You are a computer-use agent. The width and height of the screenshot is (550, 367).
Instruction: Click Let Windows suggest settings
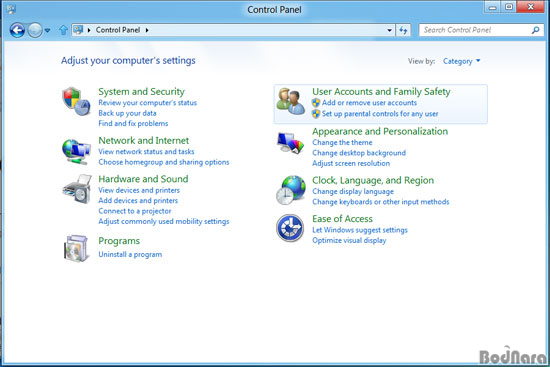[360, 230]
